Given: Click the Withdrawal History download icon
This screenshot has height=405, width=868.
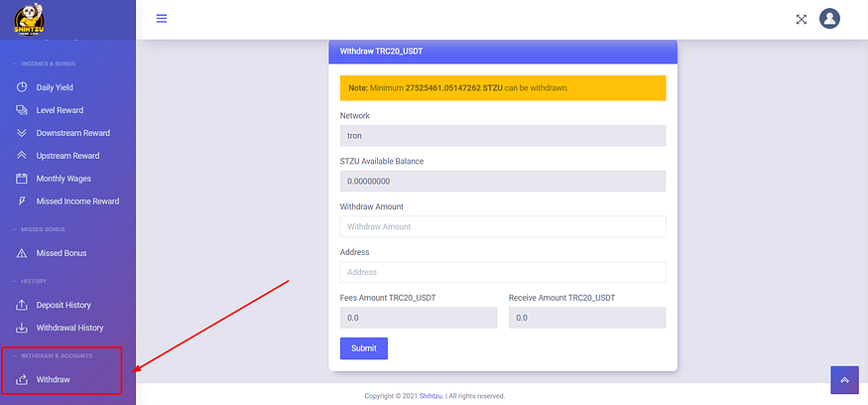Looking at the screenshot, I should tap(22, 328).
